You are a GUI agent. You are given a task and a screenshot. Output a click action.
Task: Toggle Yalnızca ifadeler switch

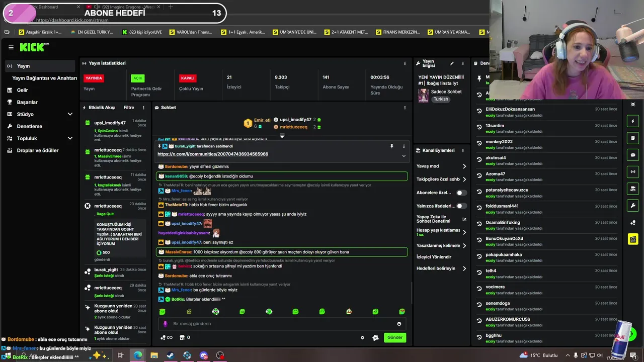[x=461, y=206]
